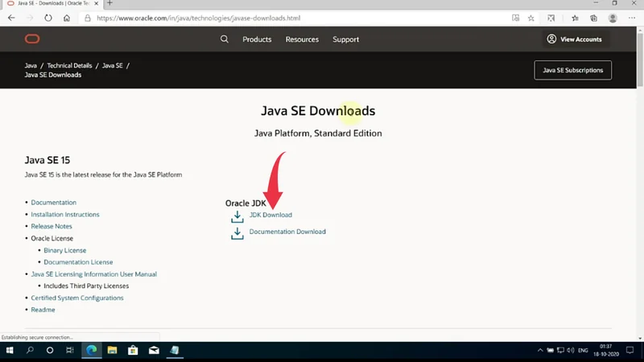Click the JDK Download arrow icon
644x362 pixels.
(237, 216)
